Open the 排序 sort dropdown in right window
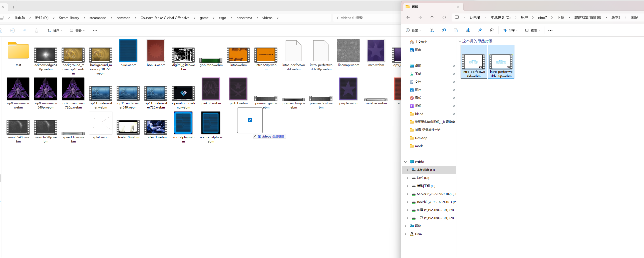The height and width of the screenshot is (258, 644). click(x=510, y=30)
